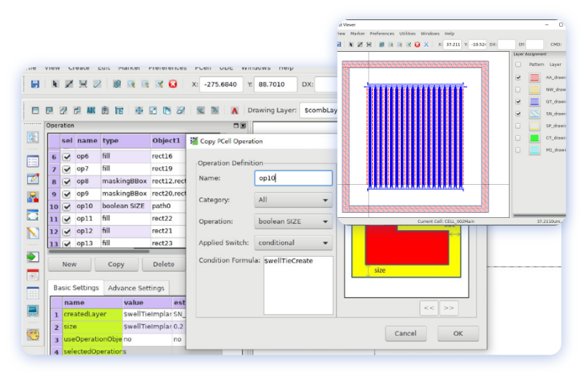The width and height of the screenshot is (588, 379).
Task: Expand the Operation dropdown set to boolean SIZE
Action: (293, 222)
